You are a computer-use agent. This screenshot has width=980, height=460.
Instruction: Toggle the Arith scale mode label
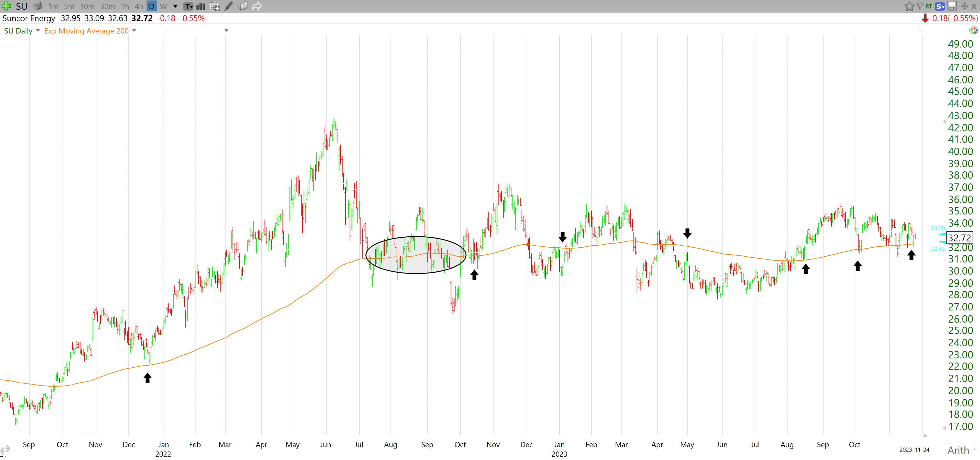pyautogui.click(x=958, y=450)
